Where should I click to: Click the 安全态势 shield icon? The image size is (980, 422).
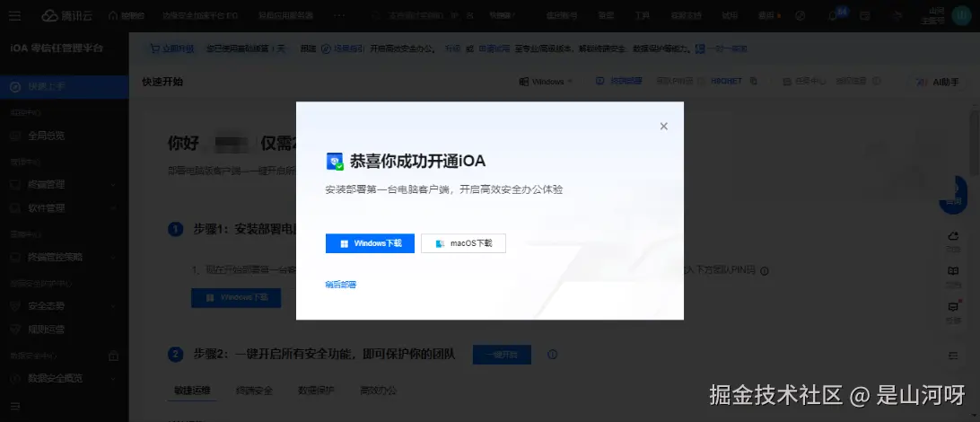pos(15,306)
